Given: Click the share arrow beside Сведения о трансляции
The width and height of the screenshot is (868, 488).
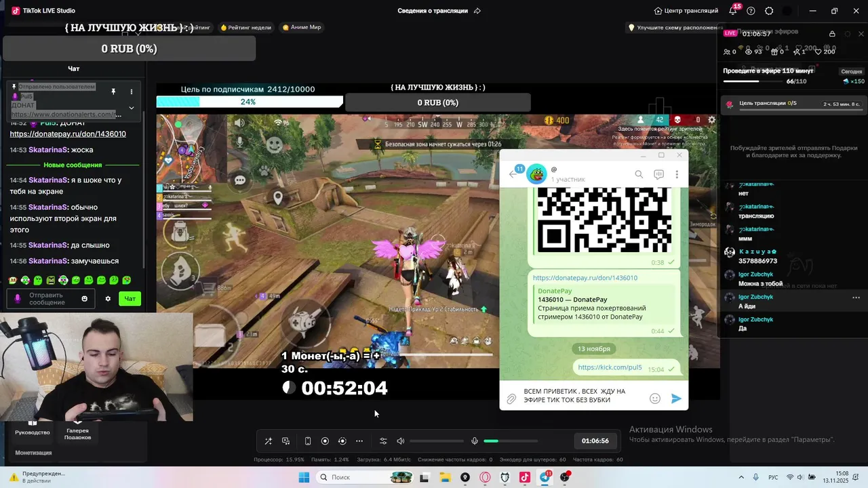Looking at the screenshot, I should click(x=477, y=11).
